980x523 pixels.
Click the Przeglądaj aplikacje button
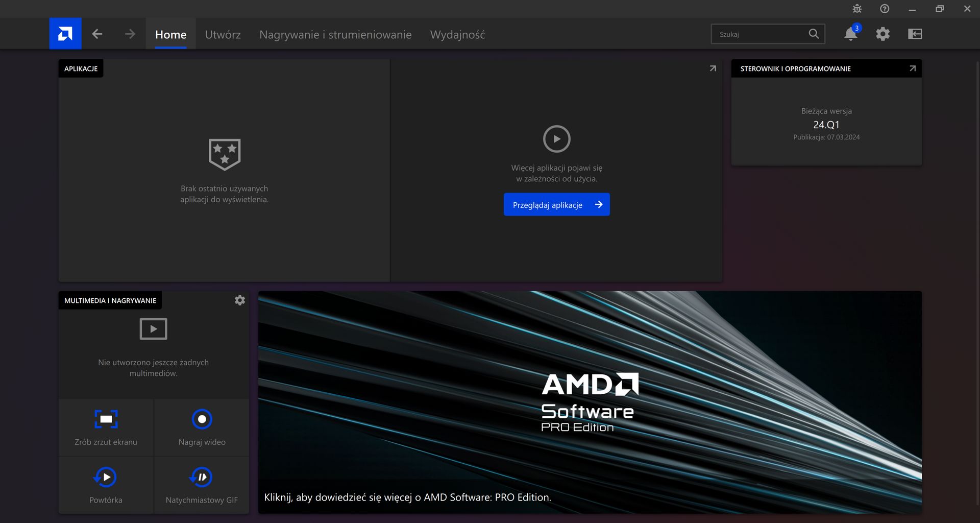557,204
